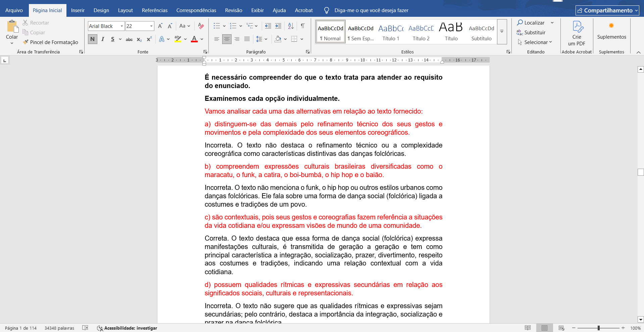Justify the paragraph text
Screen dimensions: 644x332
point(247,39)
